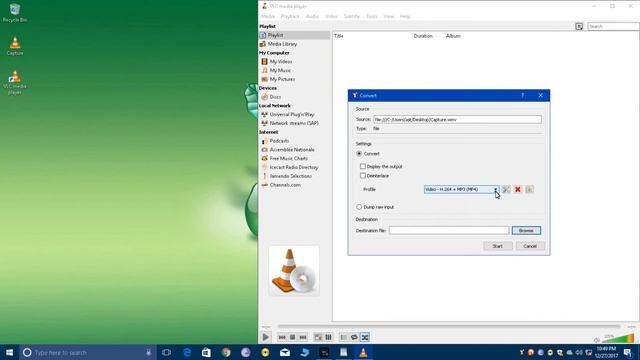Image resolution: width=640 pixels, height=360 pixels.
Task: Click the Destination file input field
Action: (449, 231)
